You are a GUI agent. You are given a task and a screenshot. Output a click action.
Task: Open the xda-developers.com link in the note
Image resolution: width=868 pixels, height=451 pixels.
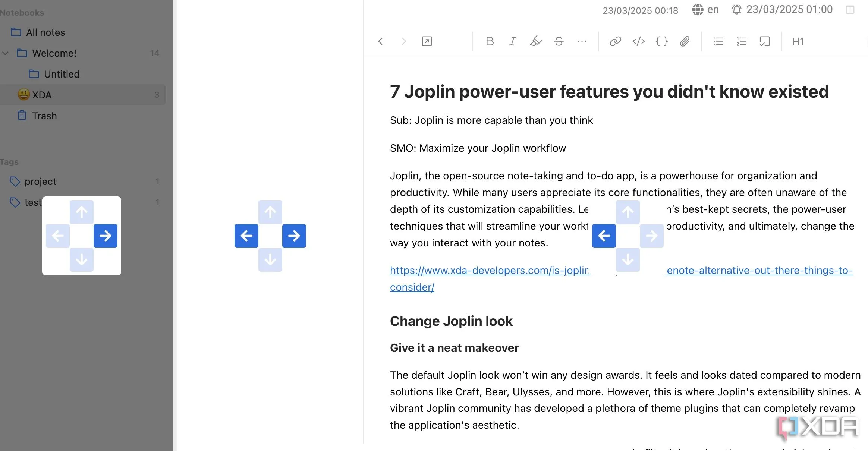click(x=490, y=271)
